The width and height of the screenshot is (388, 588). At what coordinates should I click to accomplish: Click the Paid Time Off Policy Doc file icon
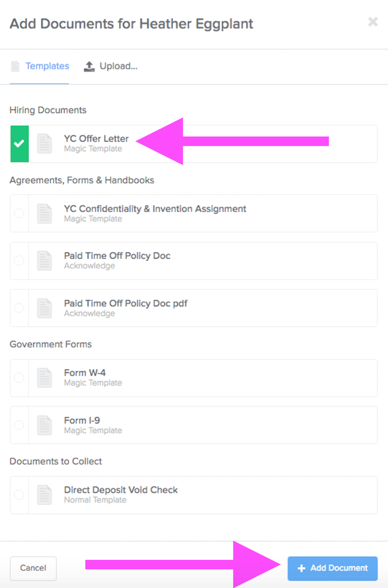44,261
